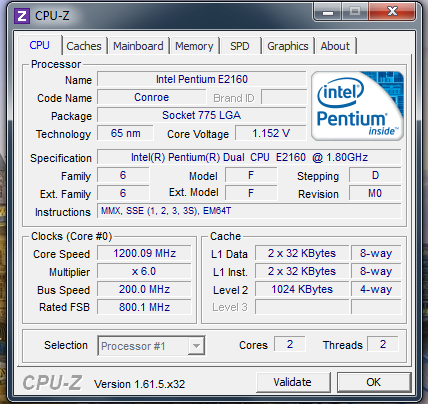Click the L1 Inst. associativity value 8-way
Screen dimensions: 428x404
tap(376, 271)
